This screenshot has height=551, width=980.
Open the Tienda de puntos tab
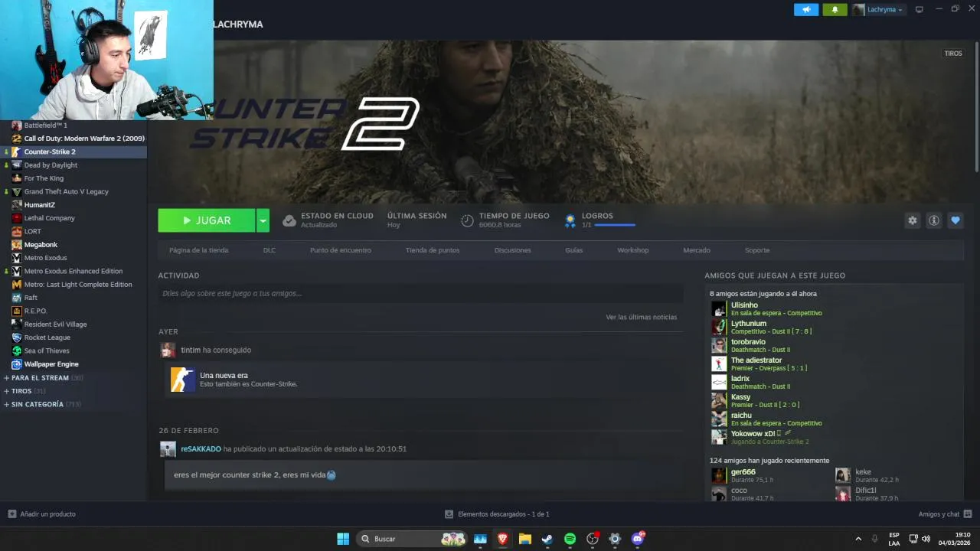pyautogui.click(x=433, y=250)
